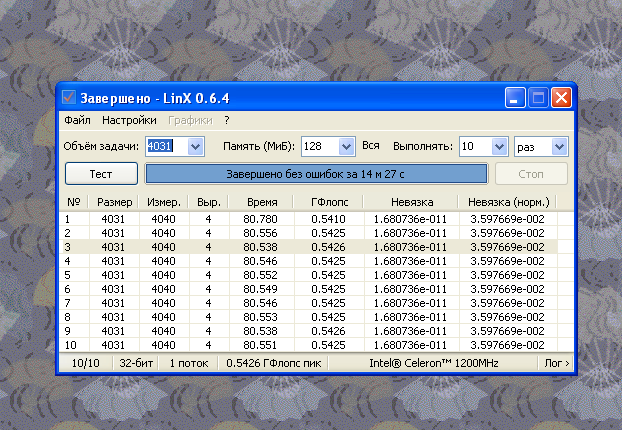Select GFlops value 0.5410 in row 1
Screen dimensions: 622x430
click(328, 219)
